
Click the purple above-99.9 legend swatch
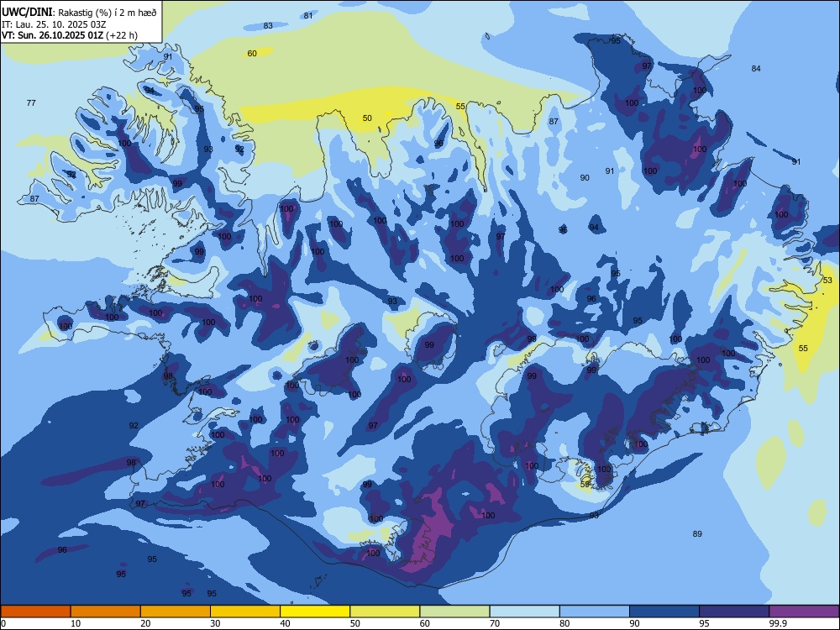coord(804,612)
